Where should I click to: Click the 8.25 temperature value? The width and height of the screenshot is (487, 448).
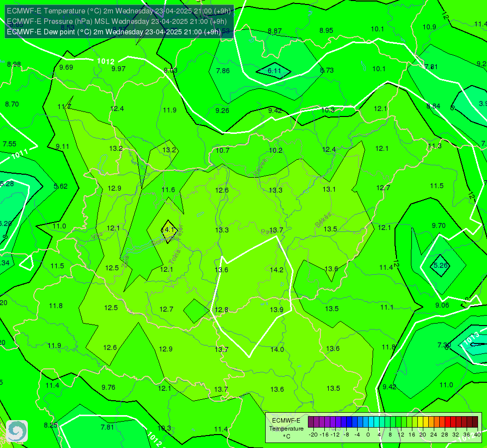coord(51,425)
